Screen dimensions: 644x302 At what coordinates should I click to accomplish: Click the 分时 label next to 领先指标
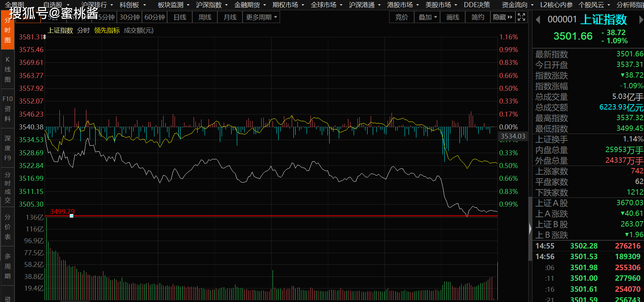click(x=84, y=30)
